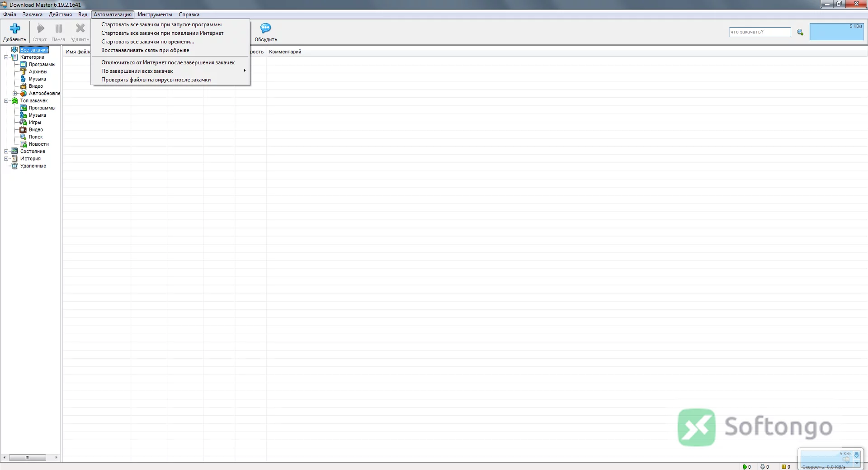
Task: Open the Файл menu
Action: 9,14
